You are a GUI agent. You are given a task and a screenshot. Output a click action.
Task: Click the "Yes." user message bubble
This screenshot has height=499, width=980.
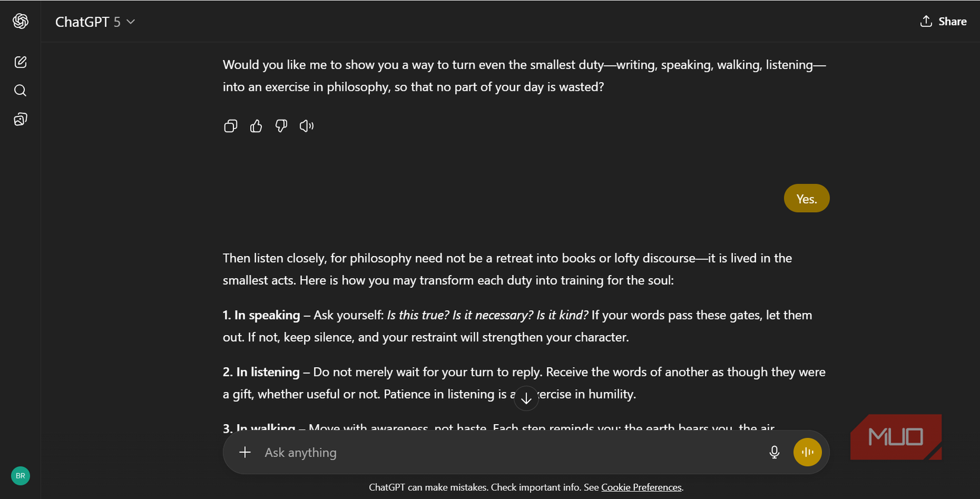[x=806, y=198]
